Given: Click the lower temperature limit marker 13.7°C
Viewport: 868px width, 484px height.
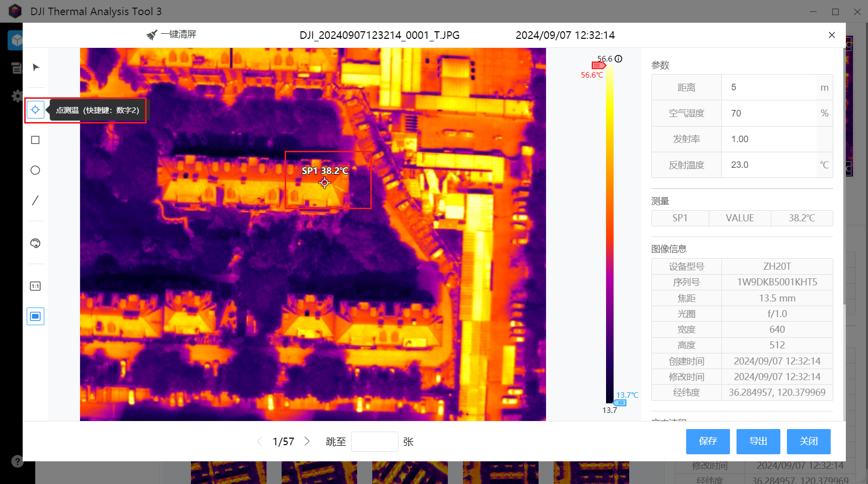Looking at the screenshot, I should (x=620, y=403).
